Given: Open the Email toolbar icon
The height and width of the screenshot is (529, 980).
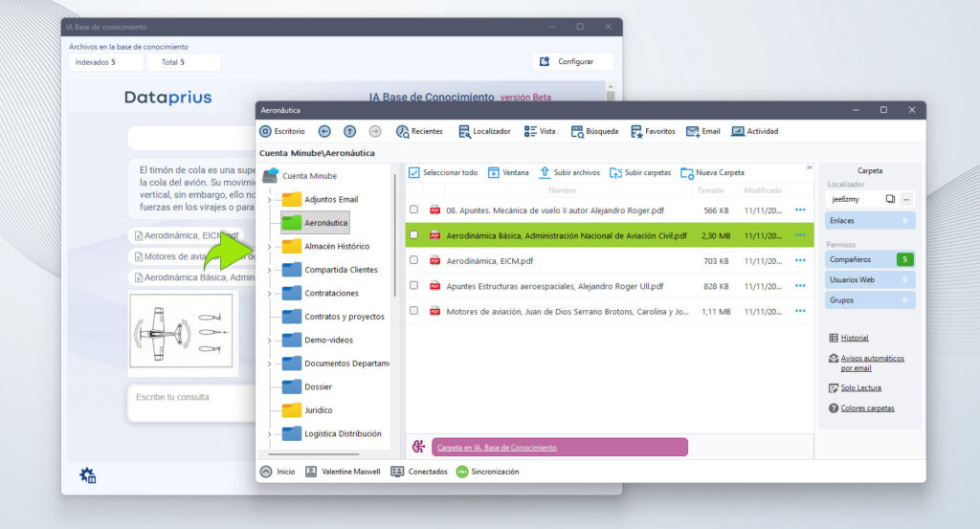Looking at the screenshot, I should 692,131.
